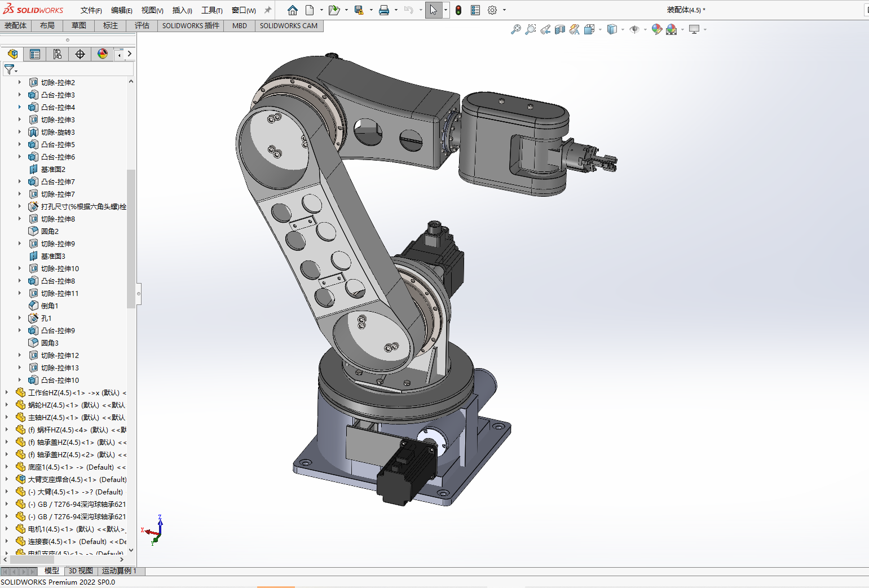Switch to the PropertyManager tab icon
The width and height of the screenshot is (869, 588).
pyautogui.click(x=35, y=54)
